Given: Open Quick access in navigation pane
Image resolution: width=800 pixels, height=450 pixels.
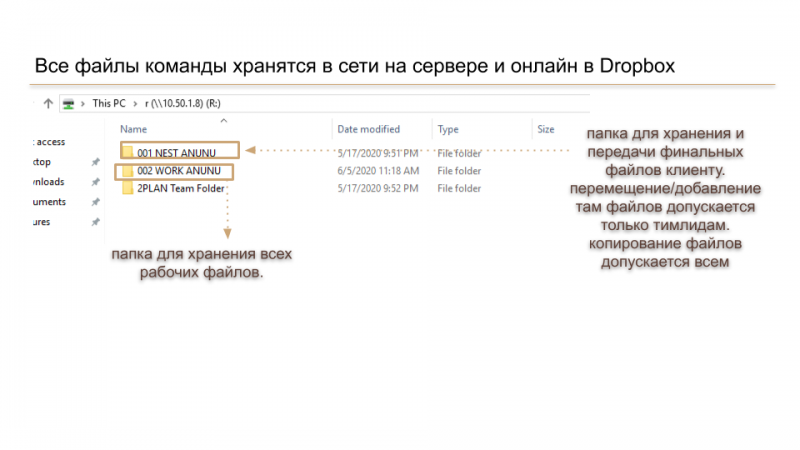Looking at the screenshot, I should tap(48, 142).
